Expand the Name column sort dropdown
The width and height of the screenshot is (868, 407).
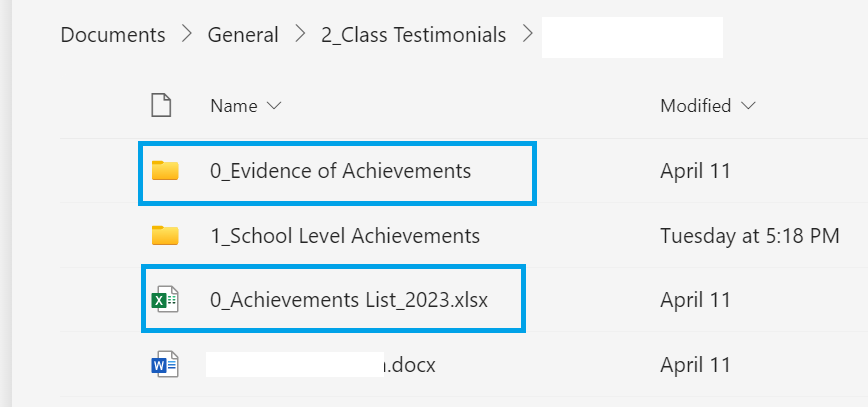point(275,105)
